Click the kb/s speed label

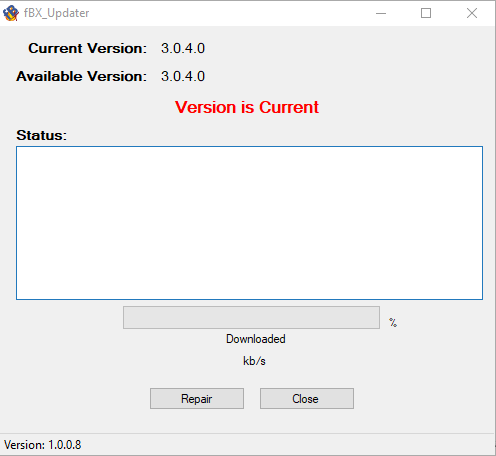[x=254, y=361]
